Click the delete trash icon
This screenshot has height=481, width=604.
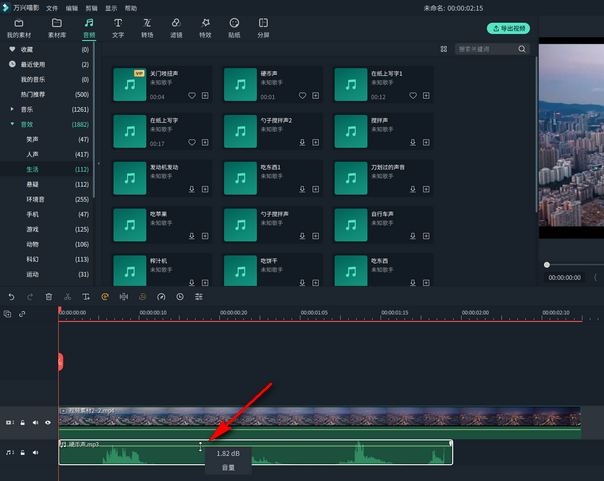[48, 297]
